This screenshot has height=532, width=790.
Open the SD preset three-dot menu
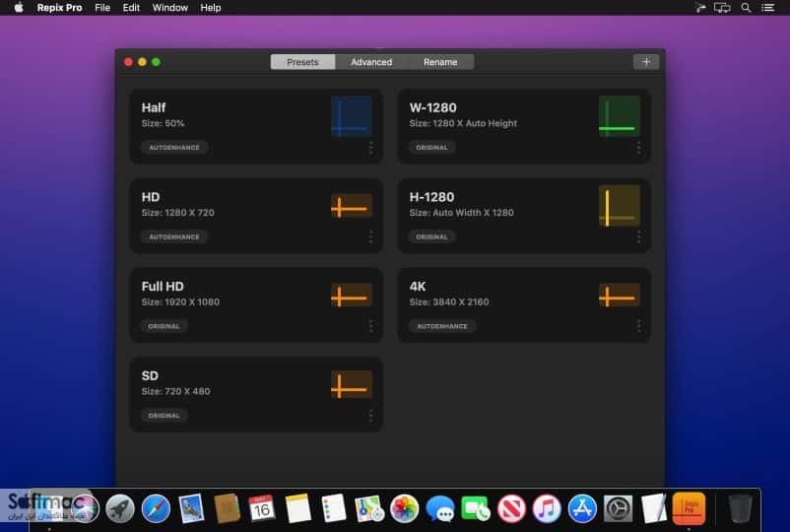pos(370,416)
